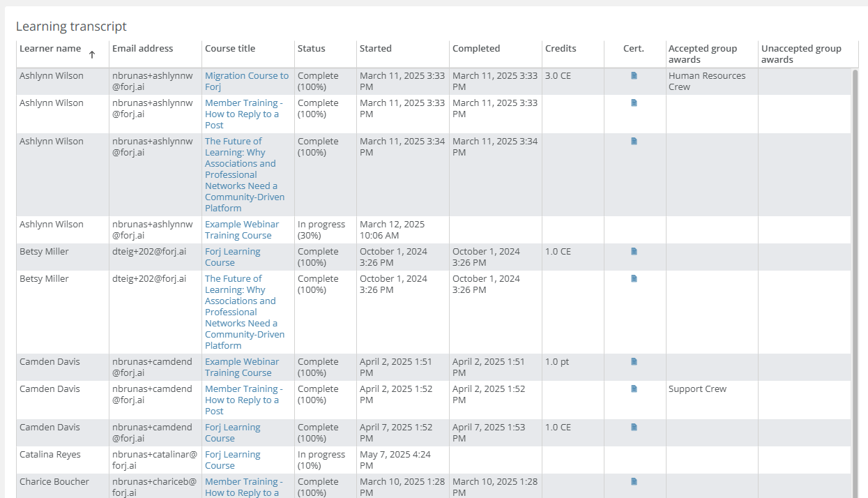Open certificate for Betsy Miller's Forj Learning Course

[x=634, y=251]
